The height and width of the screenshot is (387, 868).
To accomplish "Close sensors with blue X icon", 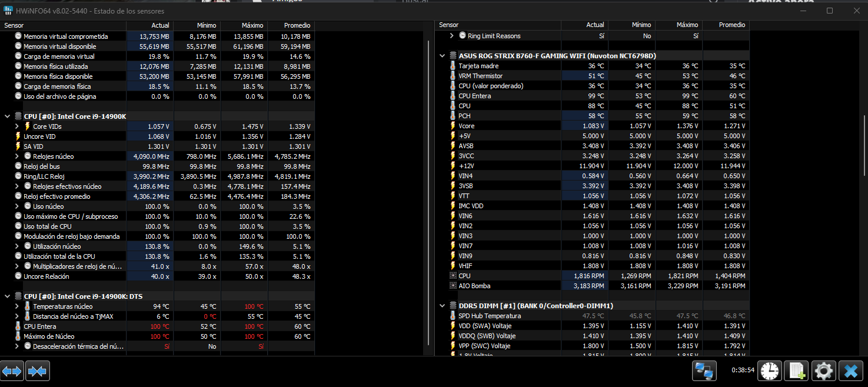I will (x=850, y=371).
